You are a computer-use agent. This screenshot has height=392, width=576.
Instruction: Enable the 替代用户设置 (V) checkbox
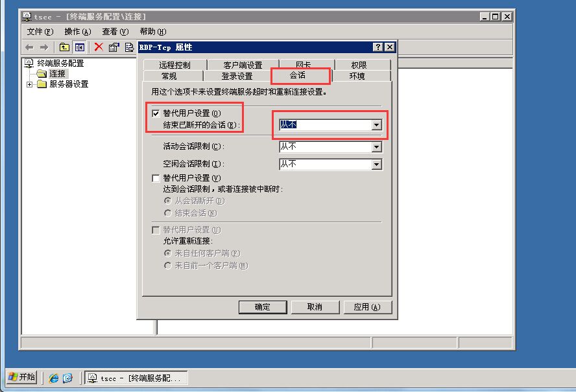click(x=156, y=178)
